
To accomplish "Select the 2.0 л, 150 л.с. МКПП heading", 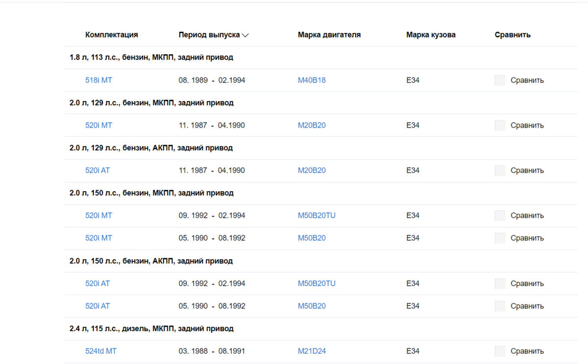I will coord(151,193).
